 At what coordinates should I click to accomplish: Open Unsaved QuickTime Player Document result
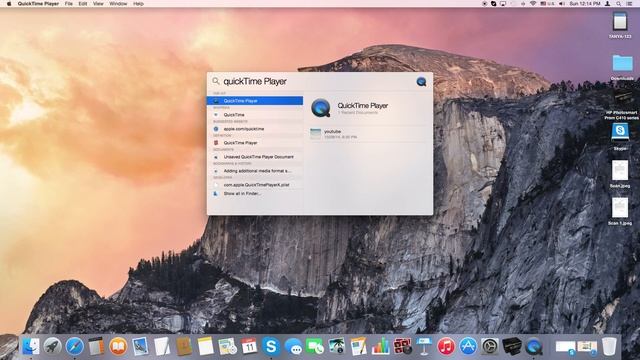(x=255, y=157)
